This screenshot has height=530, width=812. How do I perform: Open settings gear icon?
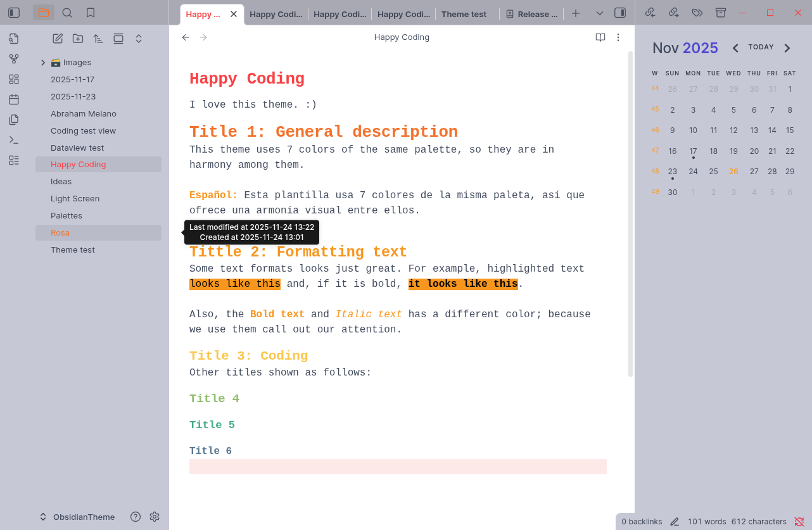tap(155, 517)
